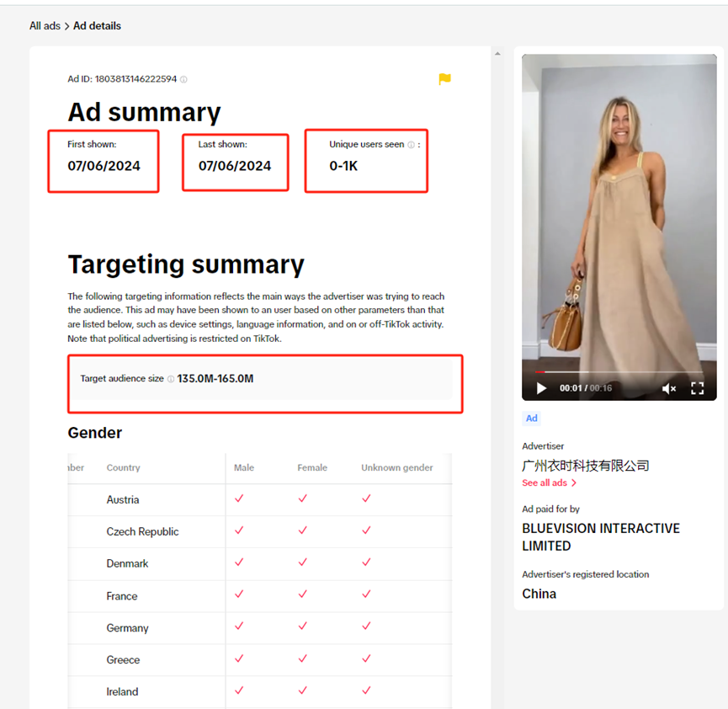Click the video time display 00:01 / 00:16
The width and height of the screenshot is (728, 709).
coord(586,388)
